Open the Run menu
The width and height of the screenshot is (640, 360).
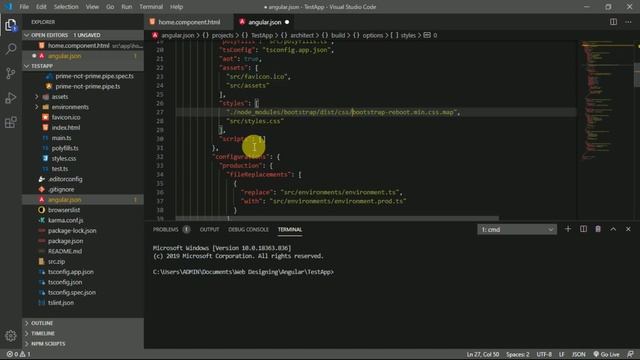tap(127, 7)
